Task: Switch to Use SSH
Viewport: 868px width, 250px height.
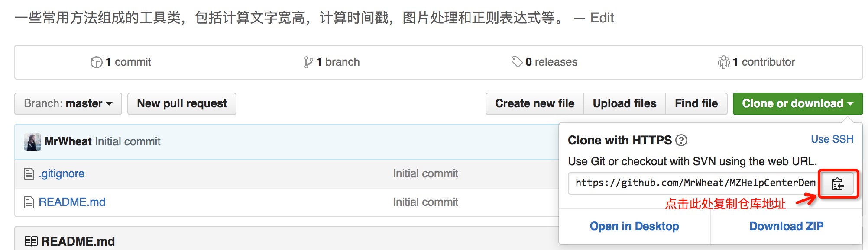Action: tap(832, 139)
